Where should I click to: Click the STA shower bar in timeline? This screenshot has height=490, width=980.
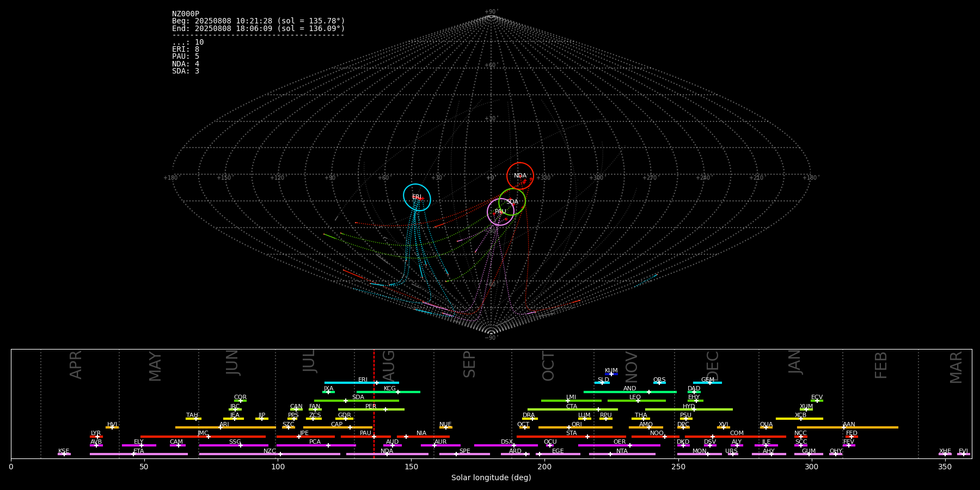(571, 437)
